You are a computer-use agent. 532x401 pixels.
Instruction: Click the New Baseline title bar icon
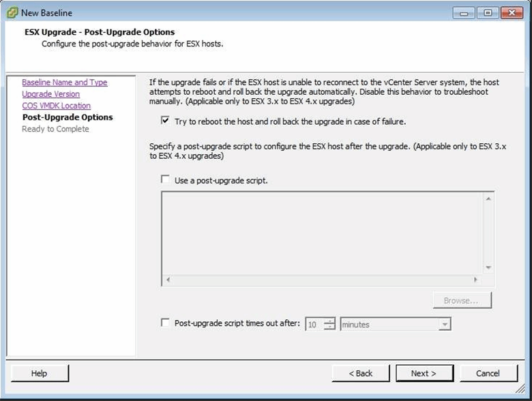click(x=12, y=12)
